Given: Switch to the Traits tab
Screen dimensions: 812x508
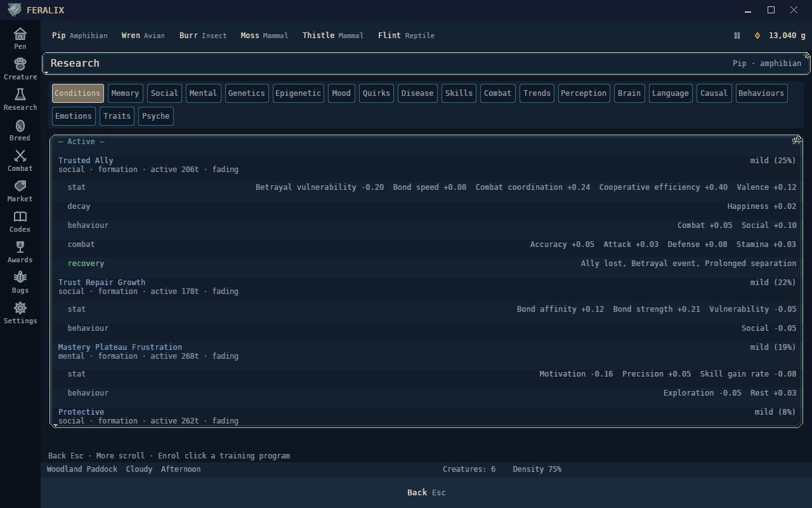Looking at the screenshot, I should point(117,116).
